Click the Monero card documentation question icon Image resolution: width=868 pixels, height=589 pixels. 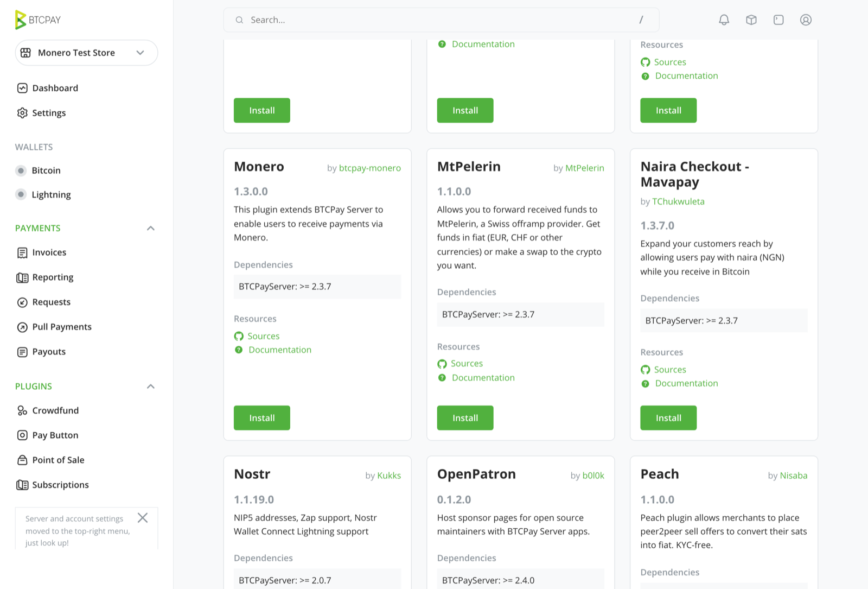239,350
